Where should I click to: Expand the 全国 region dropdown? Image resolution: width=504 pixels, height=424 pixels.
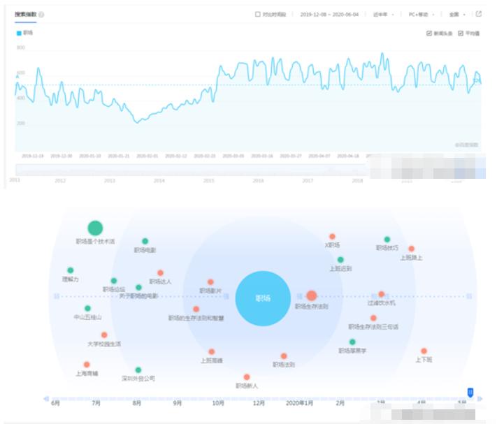tap(457, 15)
